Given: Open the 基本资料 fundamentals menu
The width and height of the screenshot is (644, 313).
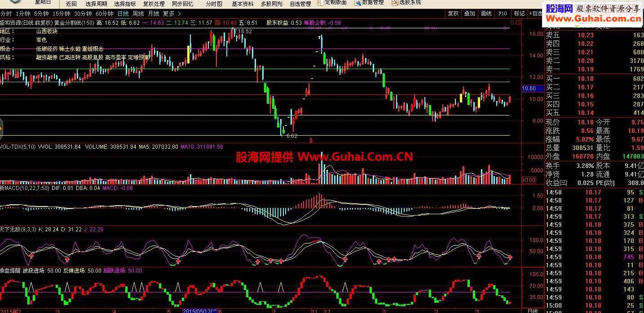Looking at the screenshot, I should click(x=243, y=4).
